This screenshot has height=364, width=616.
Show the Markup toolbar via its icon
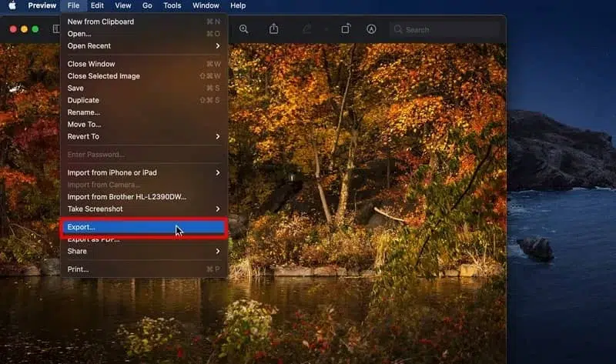(371, 29)
